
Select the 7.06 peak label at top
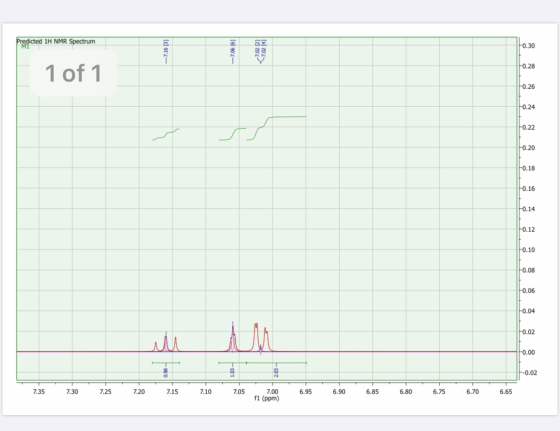click(x=233, y=51)
